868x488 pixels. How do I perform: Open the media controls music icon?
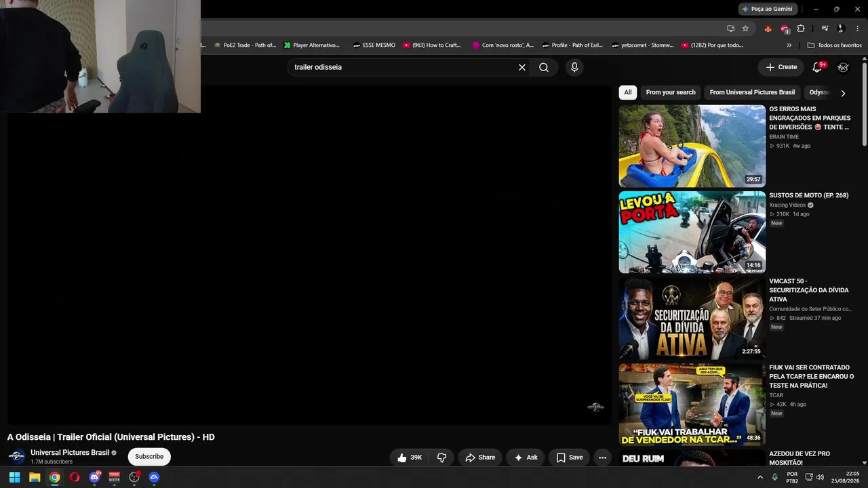click(x=825, y=28)
